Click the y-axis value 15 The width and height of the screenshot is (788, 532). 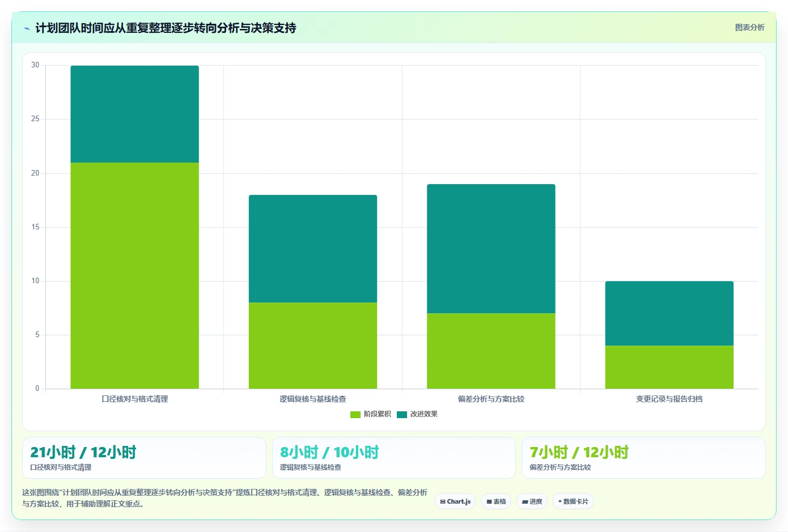click(x=35, y=227)
